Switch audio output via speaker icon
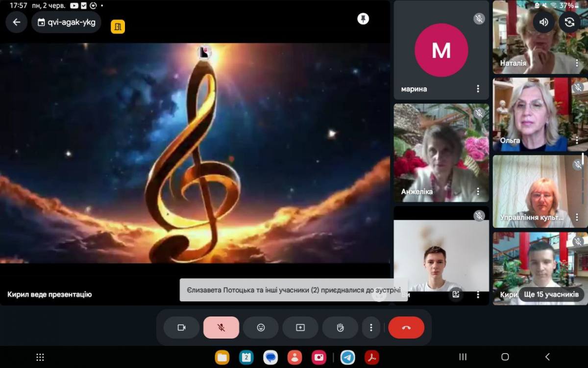This screenshot has height=368, width=588. [543, 22]
